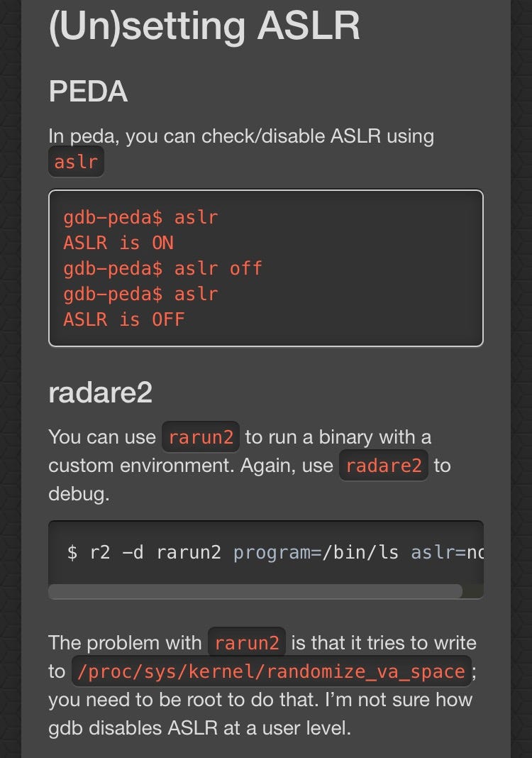Viewport: 532px width, 758px height.
Task: Click the "/proc/sys/kernel/randomize_va_space" path code
Action: [270, 671]
